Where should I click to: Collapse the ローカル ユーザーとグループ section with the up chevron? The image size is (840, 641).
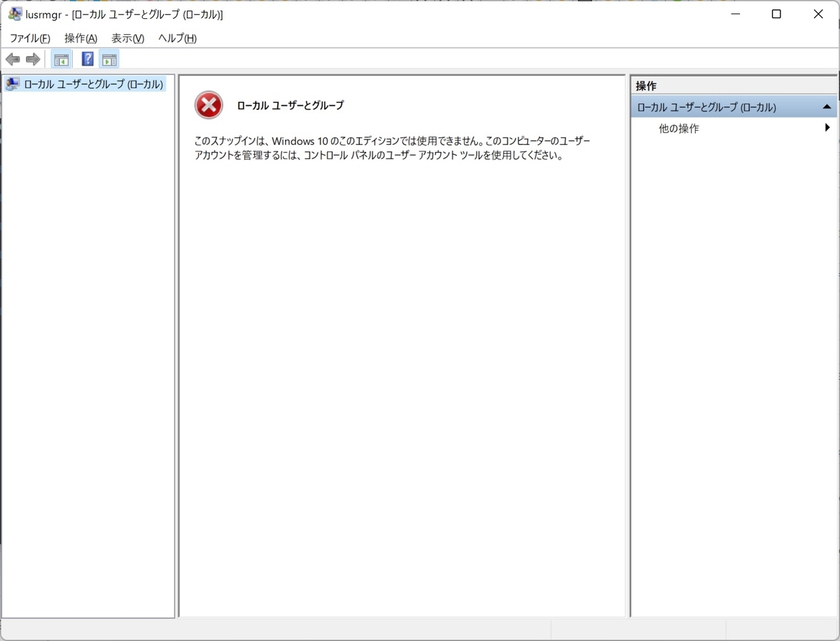tap(827, 106)
